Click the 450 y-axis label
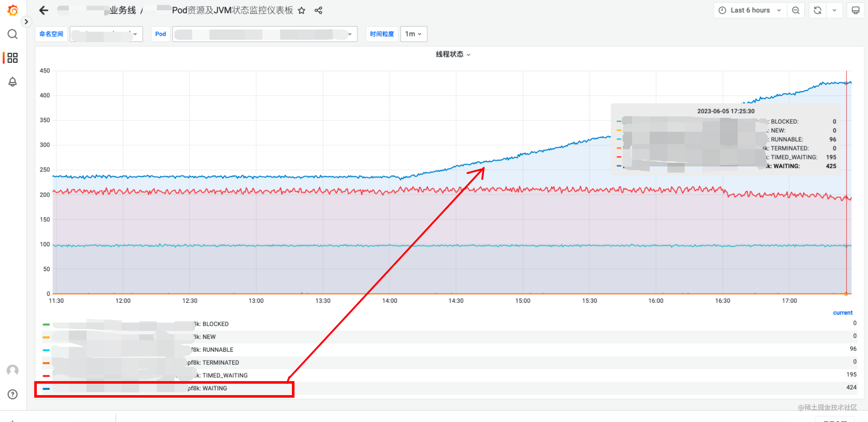This screenshot has width=868, height=422. tap(45, 71)
